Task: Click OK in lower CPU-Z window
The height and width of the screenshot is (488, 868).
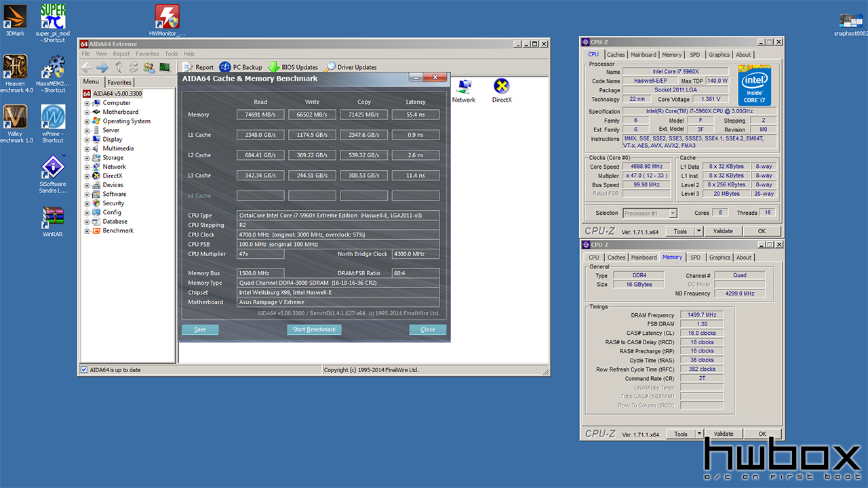Action: tap(762, 434)
